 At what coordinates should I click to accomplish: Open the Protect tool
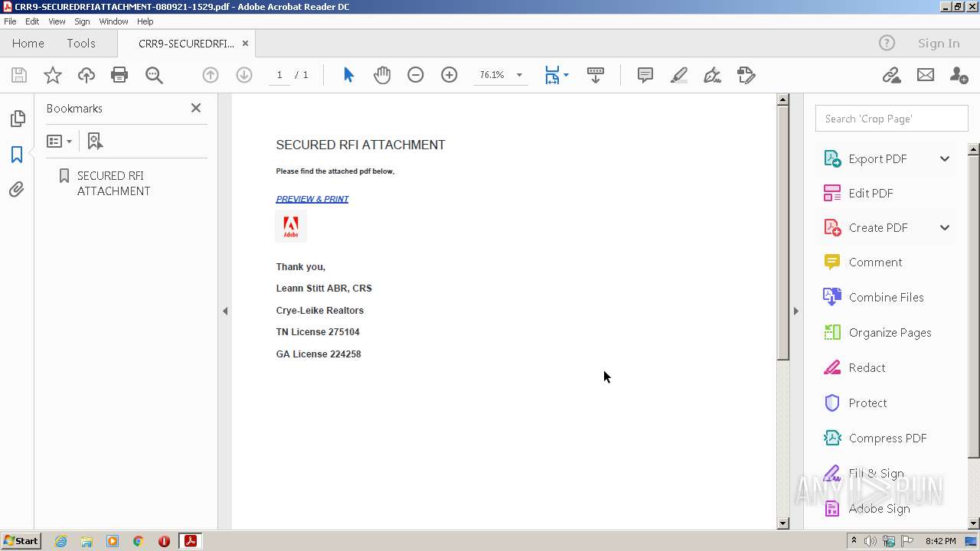tap(867, 403)
